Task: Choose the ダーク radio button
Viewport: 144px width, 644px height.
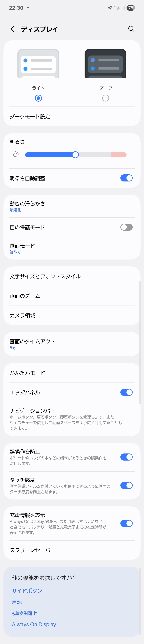Action: 106,98
